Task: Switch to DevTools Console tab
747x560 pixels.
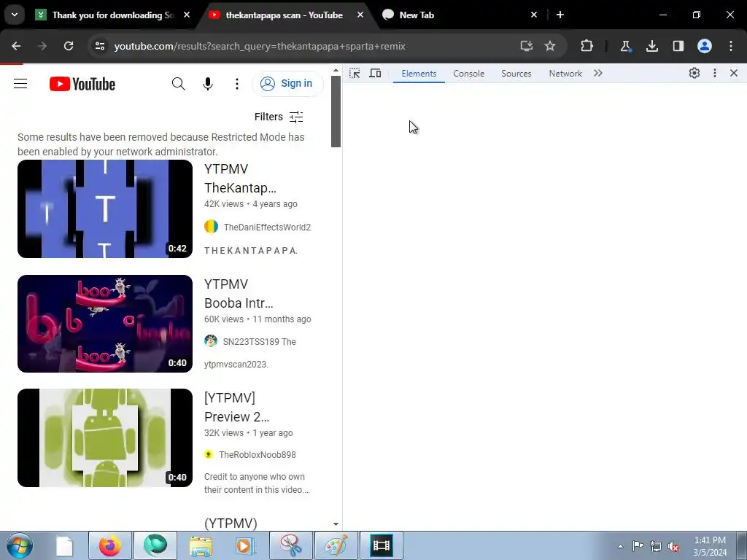Action: pos(469,74)
